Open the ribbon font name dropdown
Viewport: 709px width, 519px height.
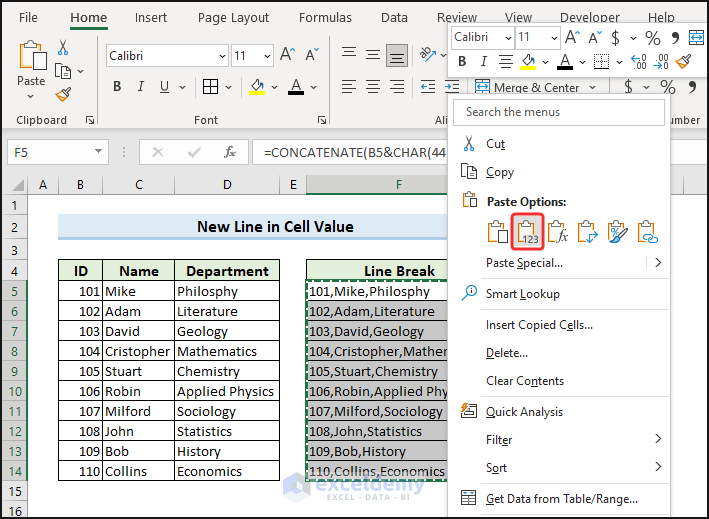click(x=222, y=56)
